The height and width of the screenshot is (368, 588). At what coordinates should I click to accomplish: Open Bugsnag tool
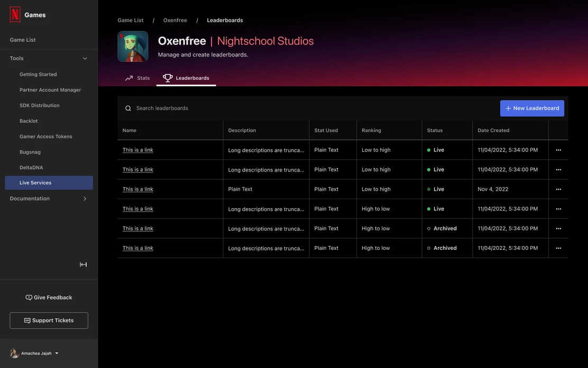pos(30,152)
